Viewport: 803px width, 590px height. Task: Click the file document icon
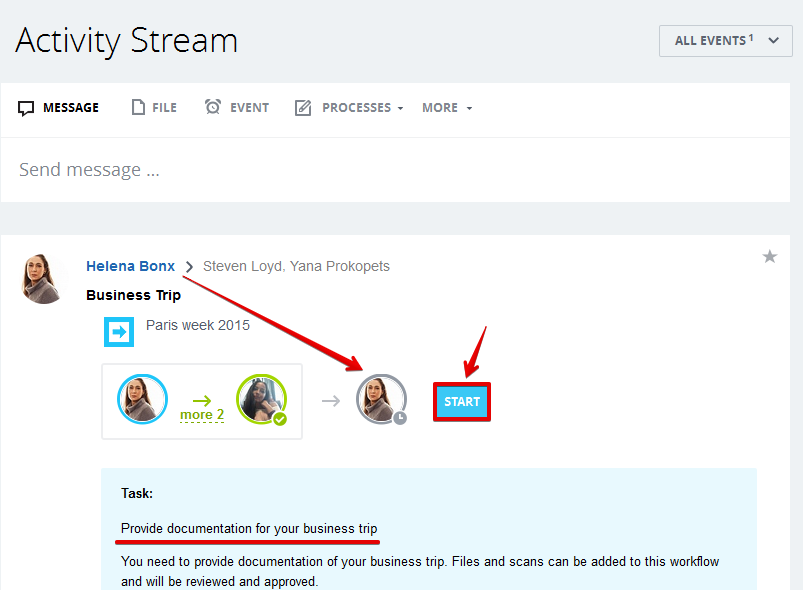pyautogui.click(x=138, y=107)
